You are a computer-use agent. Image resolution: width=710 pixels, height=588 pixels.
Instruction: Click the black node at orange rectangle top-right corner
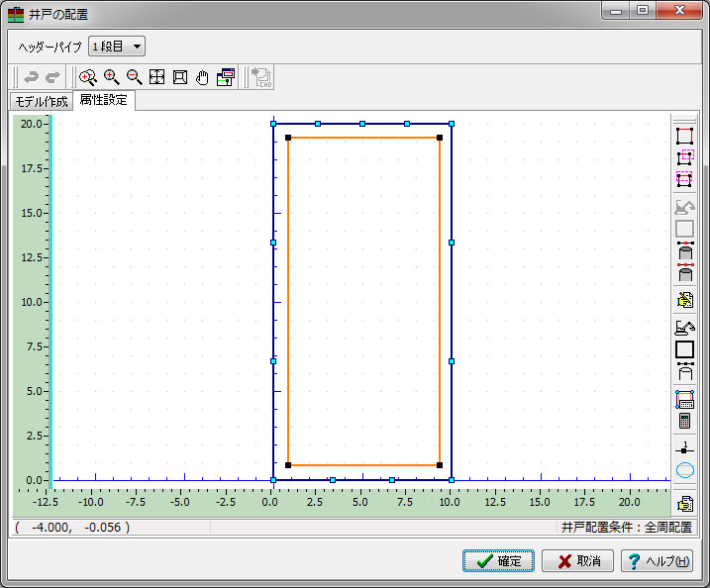pos(440,138)
